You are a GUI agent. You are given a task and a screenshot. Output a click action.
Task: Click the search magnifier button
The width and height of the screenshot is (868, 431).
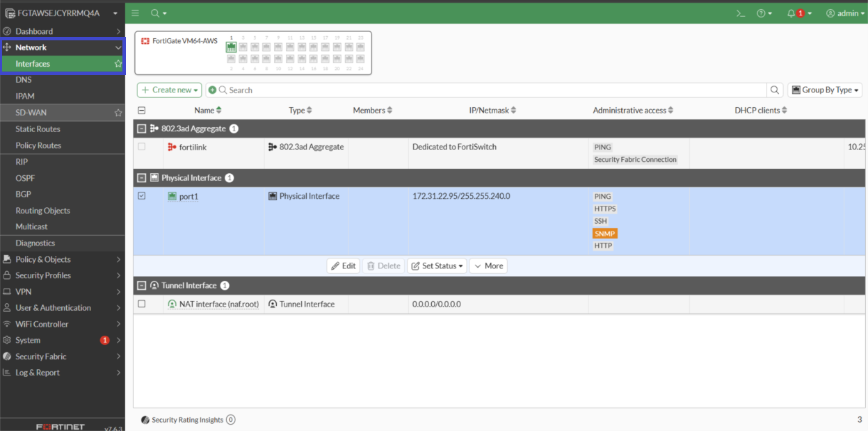click(x=775, y=90)
